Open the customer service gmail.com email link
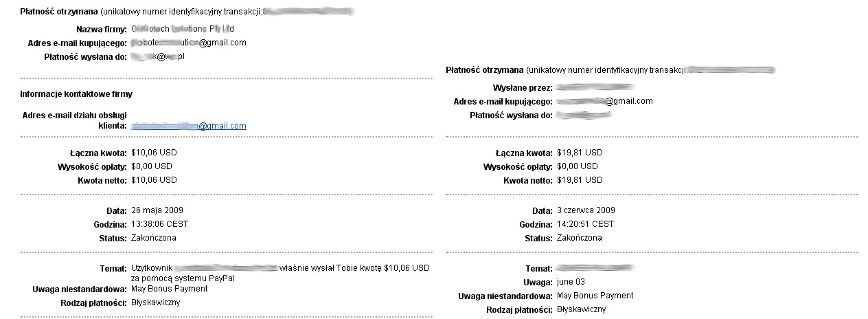 [188, 126]
